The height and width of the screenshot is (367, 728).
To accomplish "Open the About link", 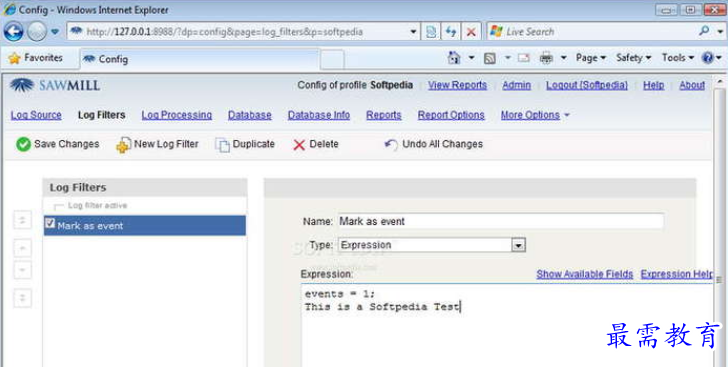I will [692, 85].
